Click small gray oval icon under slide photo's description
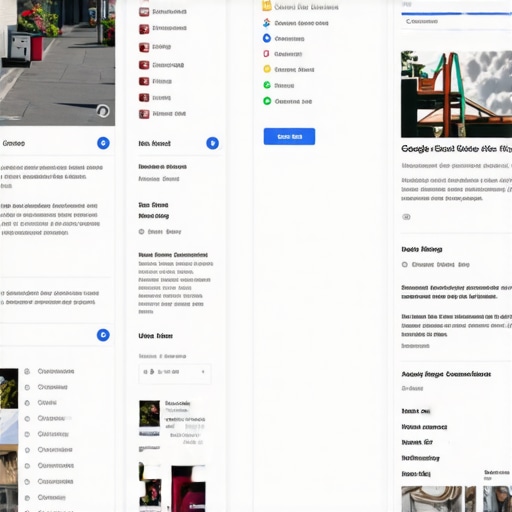 click(406, 217)
